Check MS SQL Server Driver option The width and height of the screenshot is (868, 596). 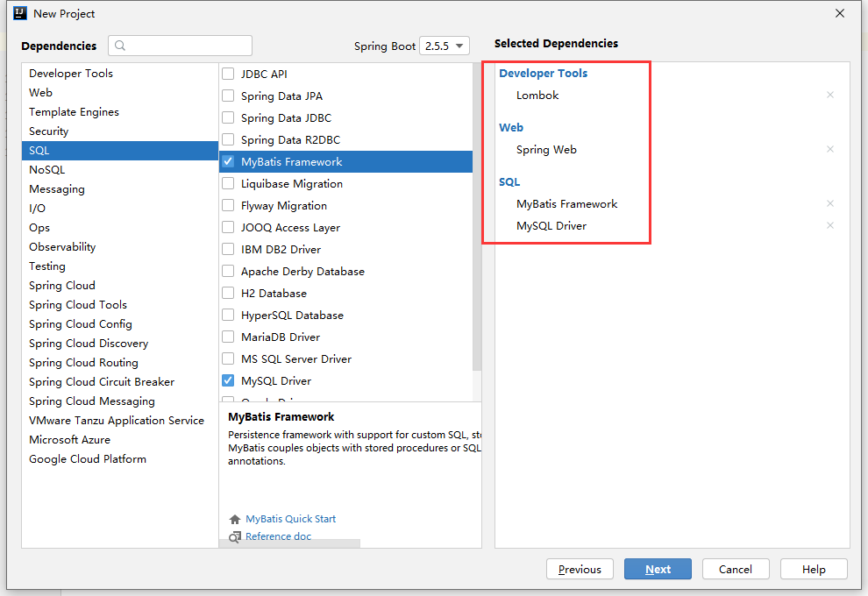click(x=228, y=358)
